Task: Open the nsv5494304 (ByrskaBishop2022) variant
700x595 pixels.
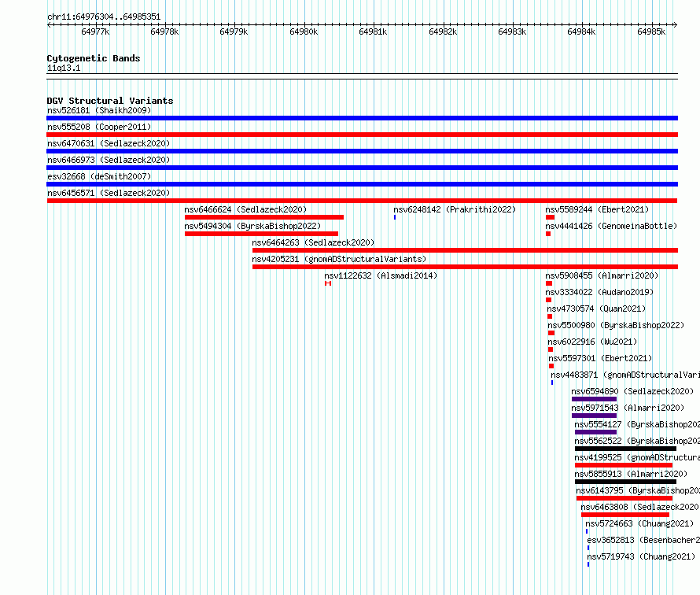Action: pos(252,226)
